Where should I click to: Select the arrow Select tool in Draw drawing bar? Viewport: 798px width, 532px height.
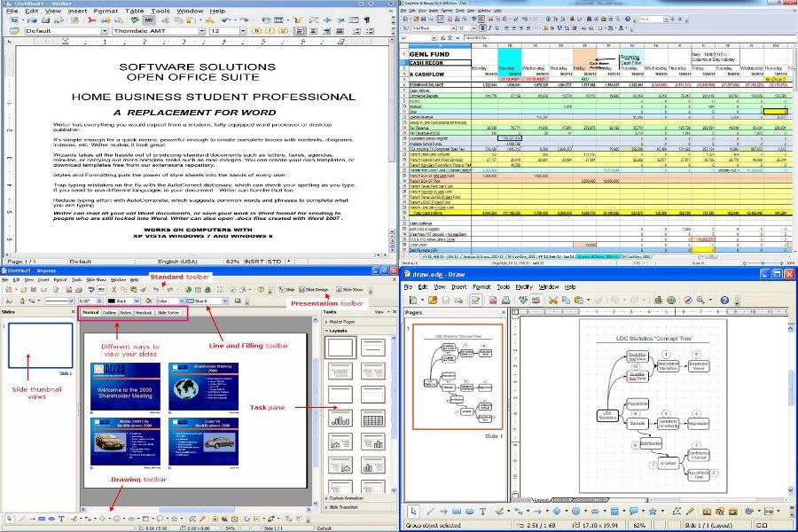click(413, 511)
